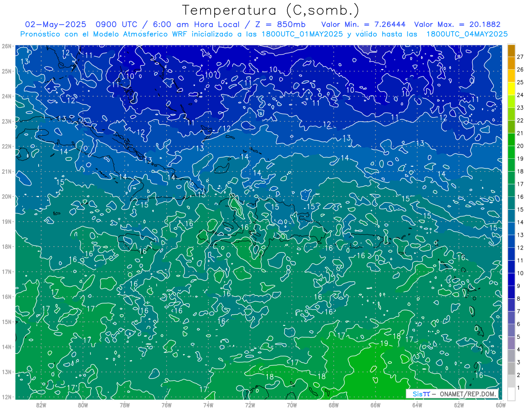Click the color bar label "3"

click(519, 363)
